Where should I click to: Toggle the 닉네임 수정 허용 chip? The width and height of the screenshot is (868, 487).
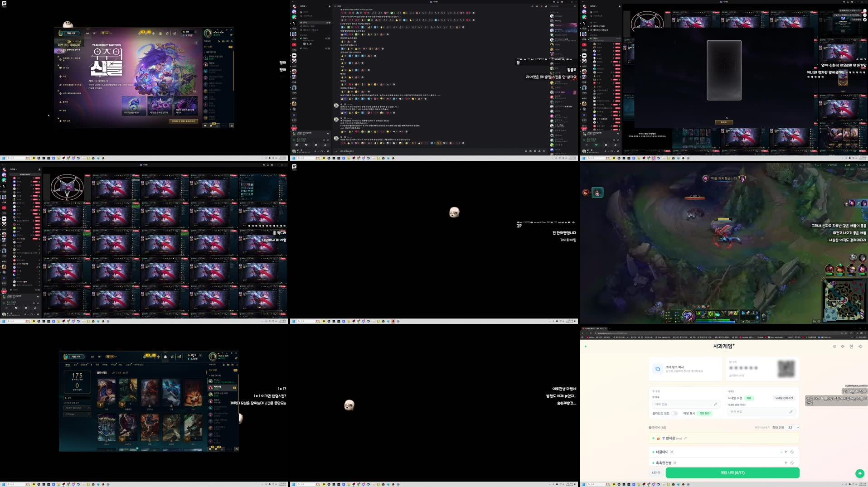tap(749, 398)
